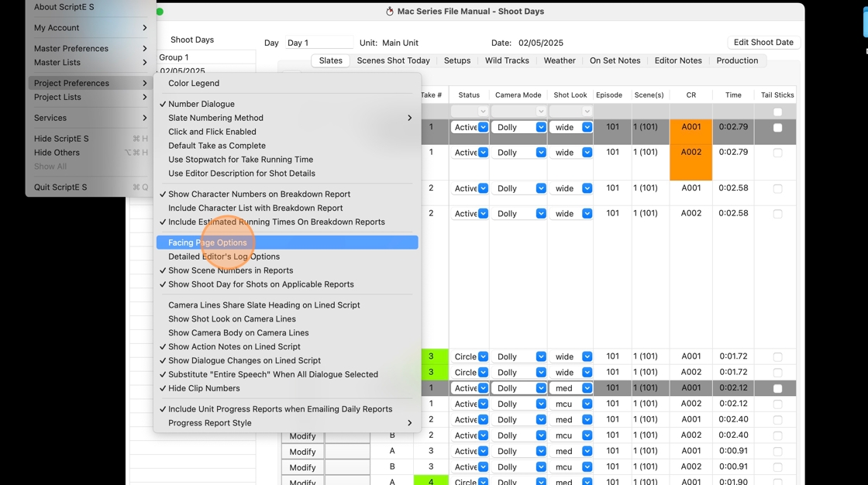Toggle Substitute "Entire Speech" option

[287, 374]
